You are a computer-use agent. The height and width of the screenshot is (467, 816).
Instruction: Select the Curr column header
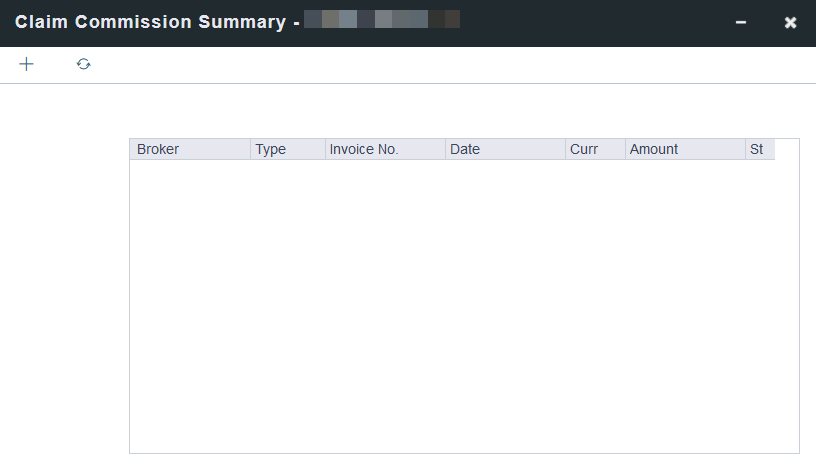pyautogui.click(x=584, y=149)
